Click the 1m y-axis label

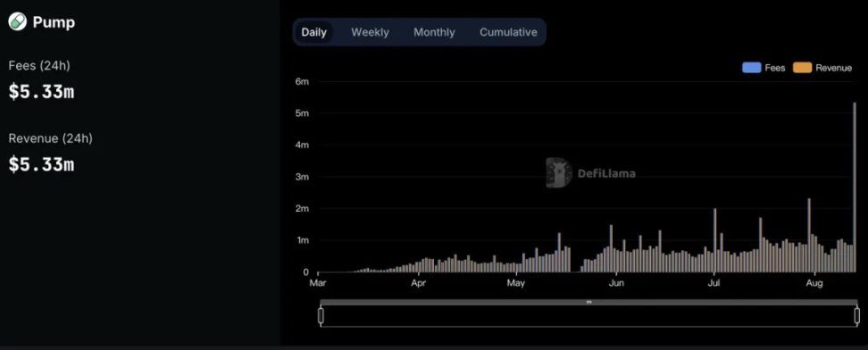[302, 240]
